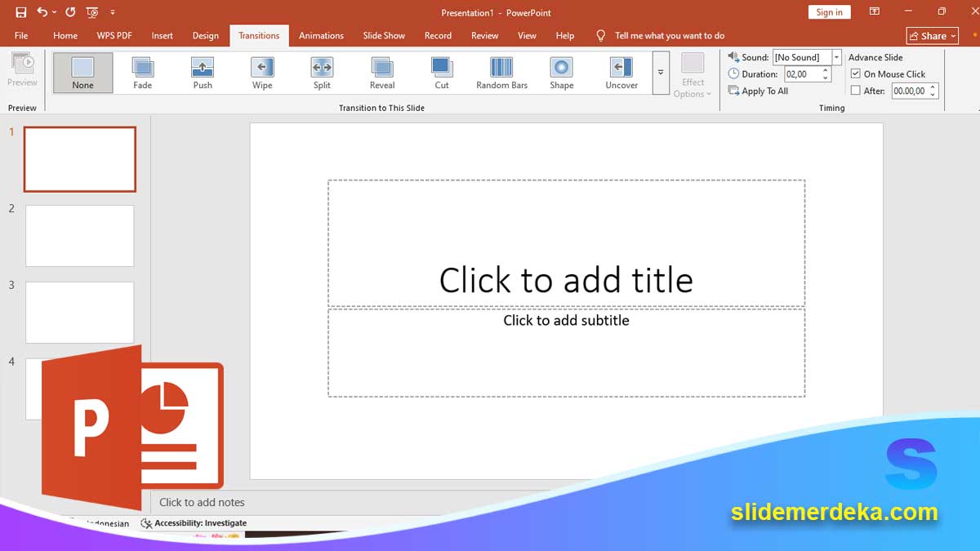Image resolution: width=980 pixels, height=551 pixels.
Task: Click Tell me what you want to do
Action: point(670,36)
